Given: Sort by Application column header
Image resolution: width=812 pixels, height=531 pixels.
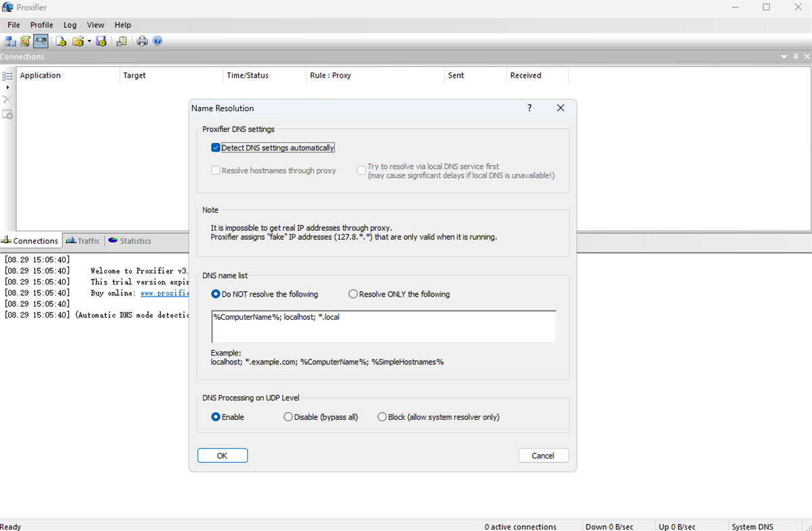Looking at the screenshot, I should [x=68, y=76].
